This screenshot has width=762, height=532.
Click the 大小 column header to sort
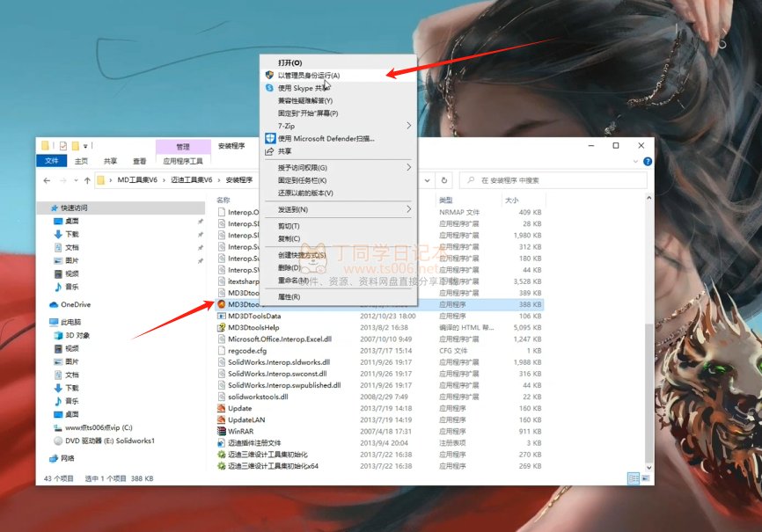tap(511, 200)
